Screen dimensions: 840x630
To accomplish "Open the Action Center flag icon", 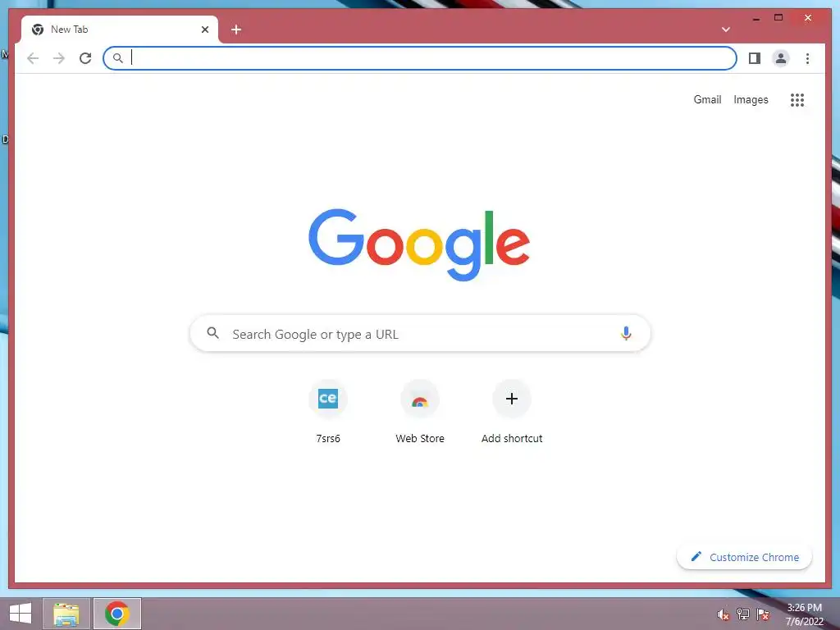I will [x=764, y=614].
